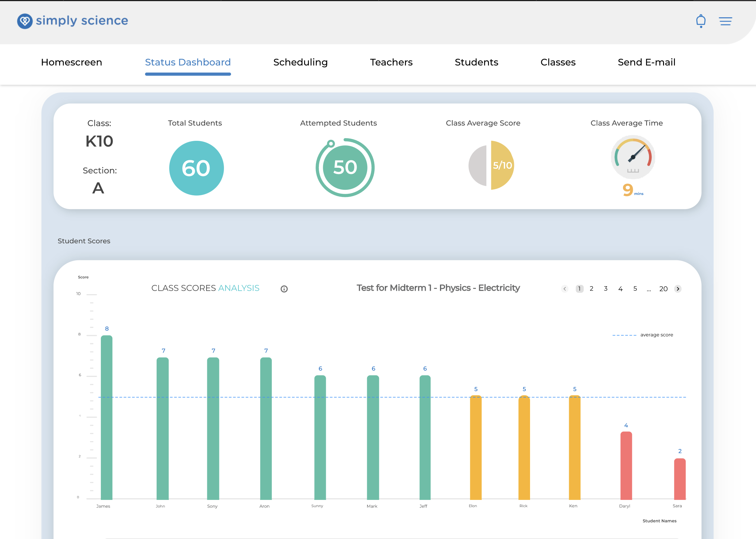Go to page 5 of test results
756x539 pixels.
click(x=635, y=289)
